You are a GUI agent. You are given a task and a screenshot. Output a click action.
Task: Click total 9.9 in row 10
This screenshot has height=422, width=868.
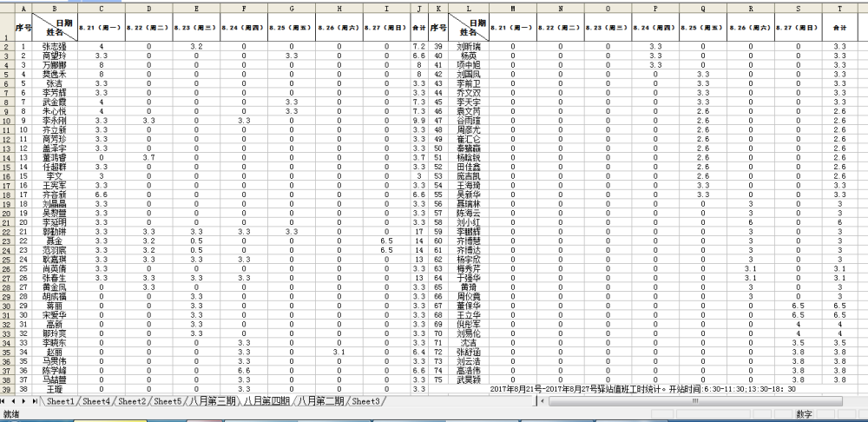[x=419, y=120]
